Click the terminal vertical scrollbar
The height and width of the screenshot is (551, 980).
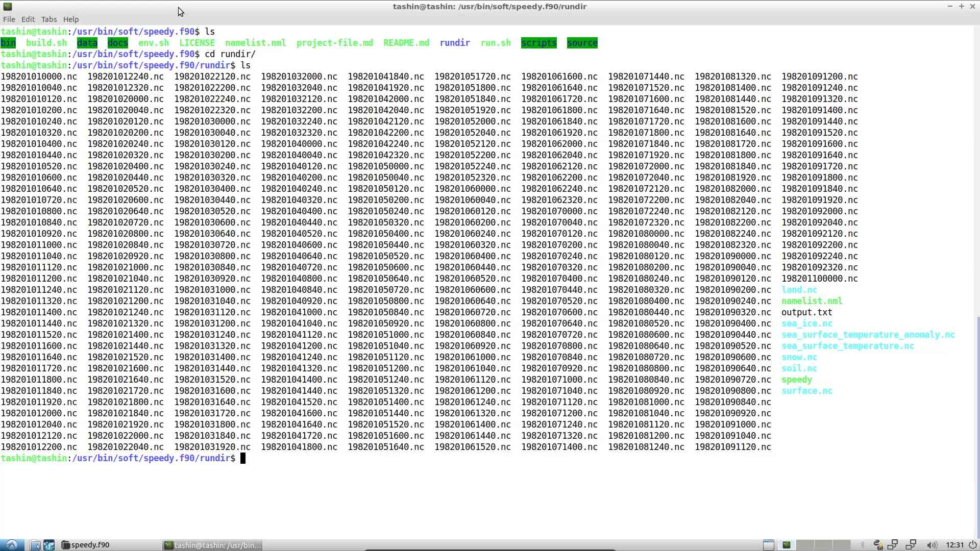[977, 427]
